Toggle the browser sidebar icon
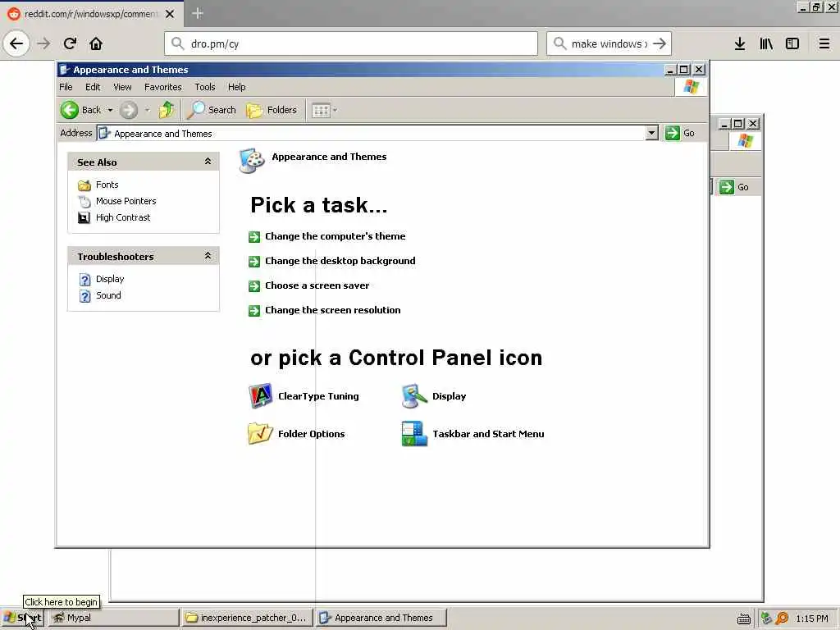 pyautogui.click(x=792, y=43)
